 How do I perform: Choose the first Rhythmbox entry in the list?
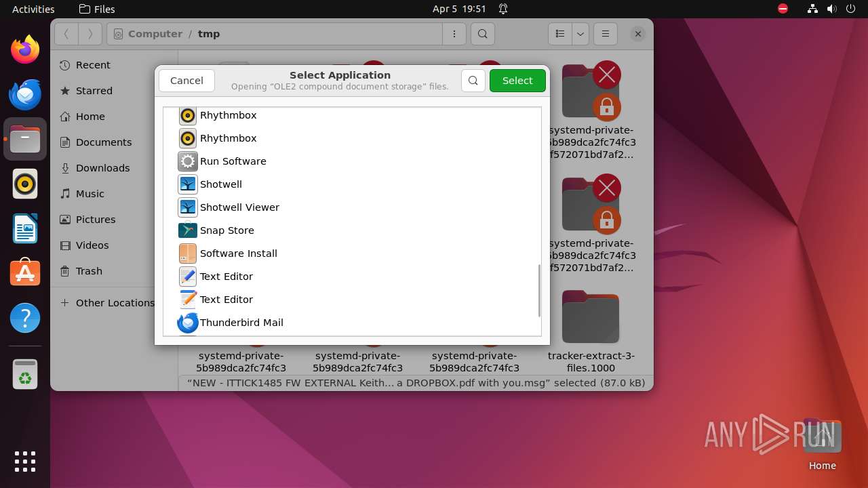click(x=353, y=115)
